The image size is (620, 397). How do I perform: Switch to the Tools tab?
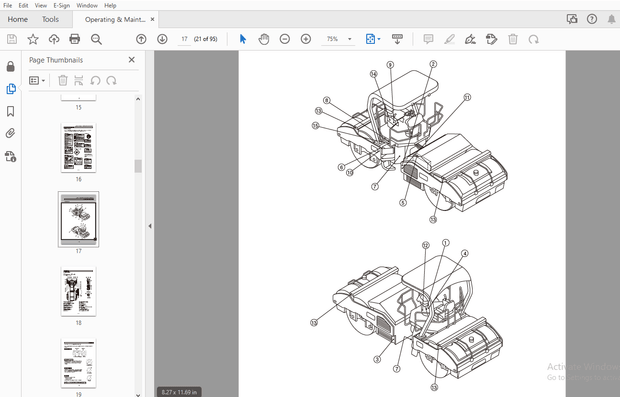click(50, 19)
